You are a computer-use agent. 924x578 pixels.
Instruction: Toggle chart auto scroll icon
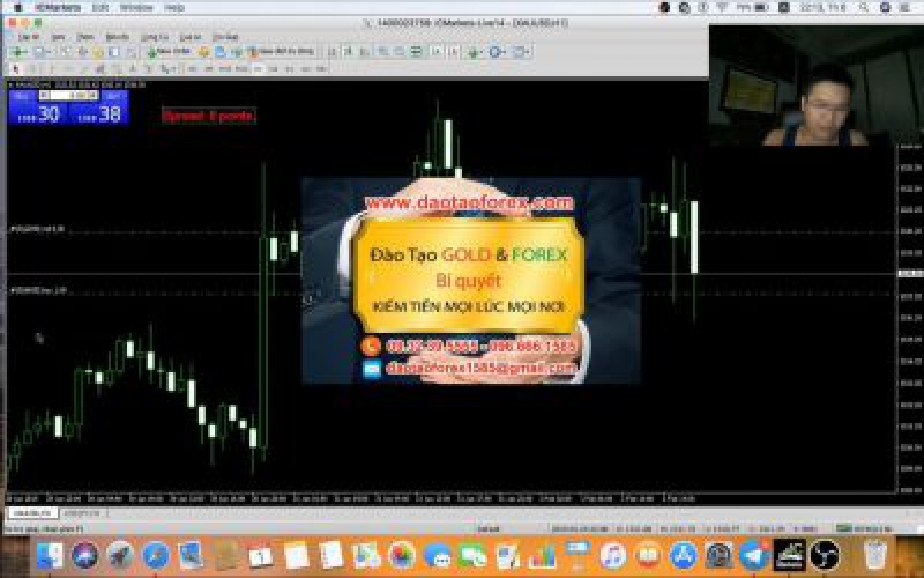click(x=437, y=52)
